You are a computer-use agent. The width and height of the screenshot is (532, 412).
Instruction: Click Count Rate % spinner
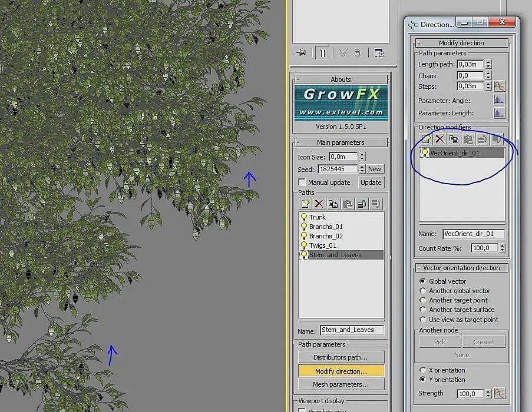pos(502,248)
